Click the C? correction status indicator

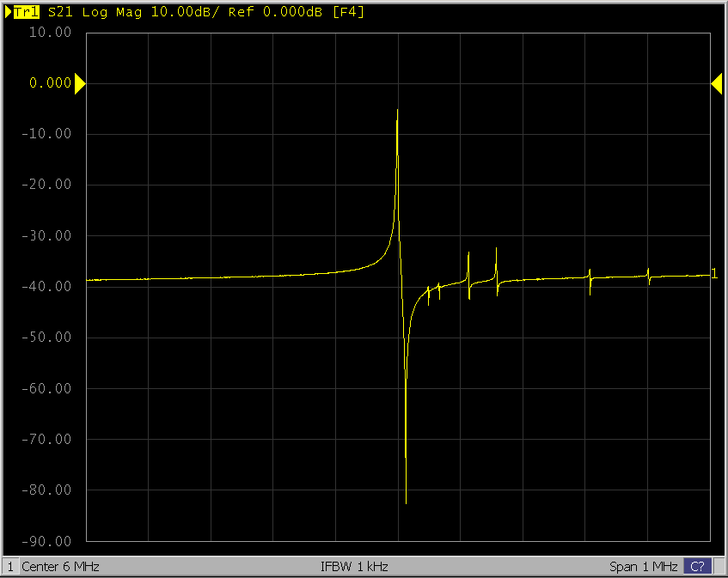[698, 567]
